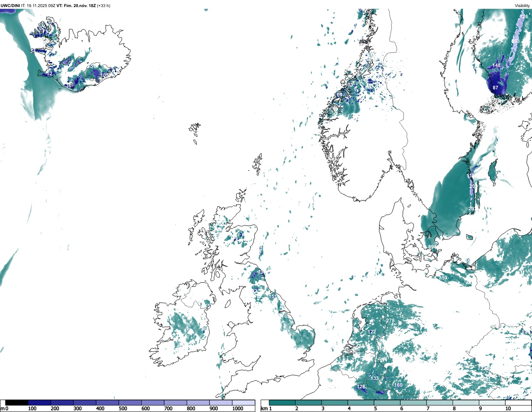Click the "105" value over Iceland
532x412 pixels.
[x=105, y=75]
